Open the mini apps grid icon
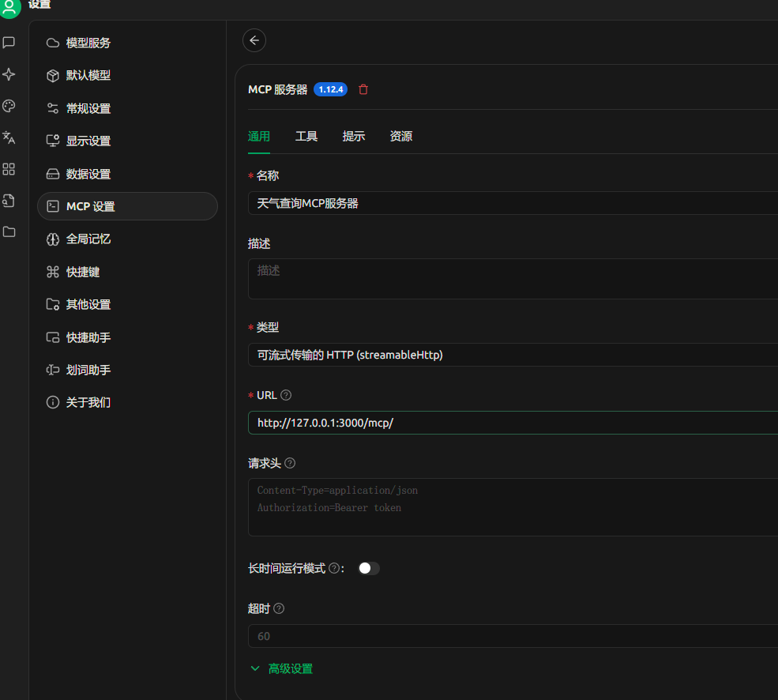 pos(9,169)
